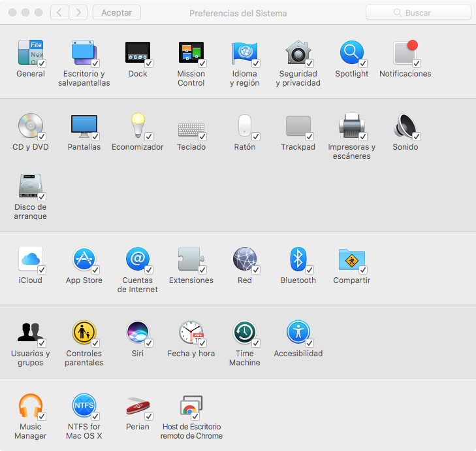The image size is (476, 451).
Task: Open the General preference pane icon
Action: coord(30,52)
